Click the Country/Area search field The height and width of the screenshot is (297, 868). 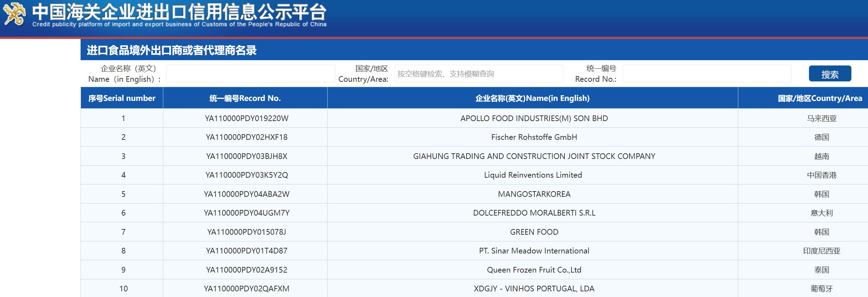pyautogui.click(x=479, y=74)
